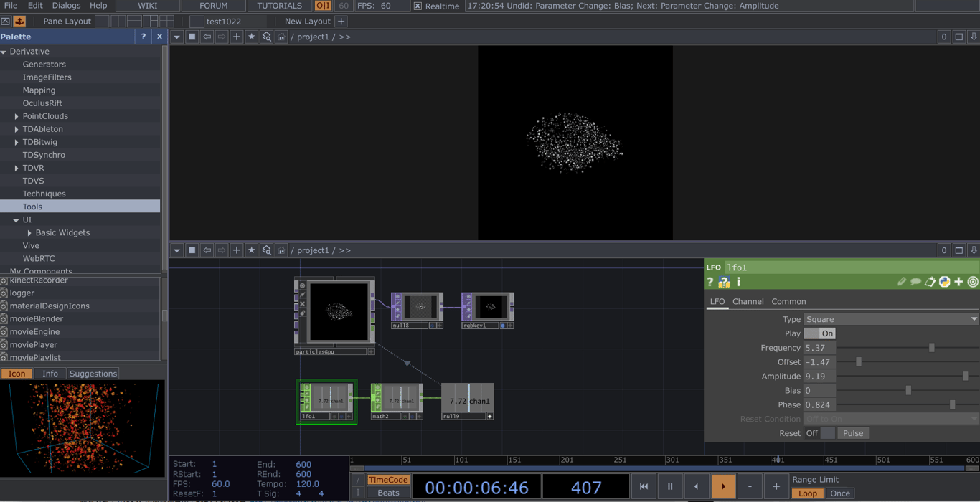Add a new layout with plus button

(x=341, y=22)
